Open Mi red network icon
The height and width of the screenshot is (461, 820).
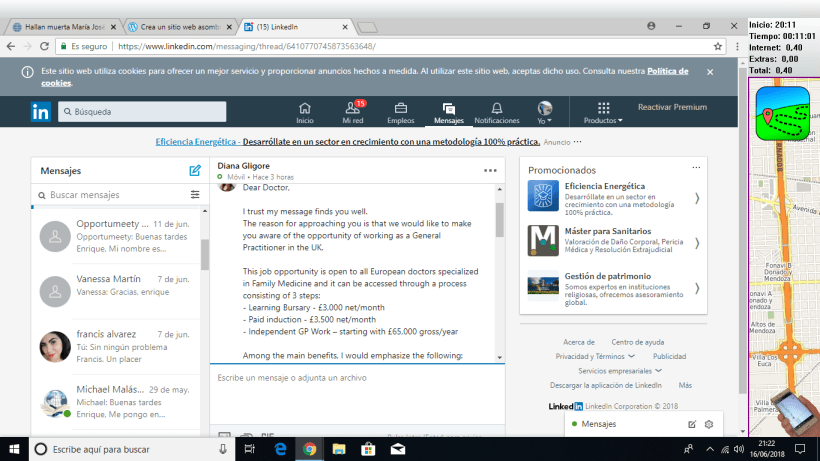pyautogui.click(x=353, y=112)
